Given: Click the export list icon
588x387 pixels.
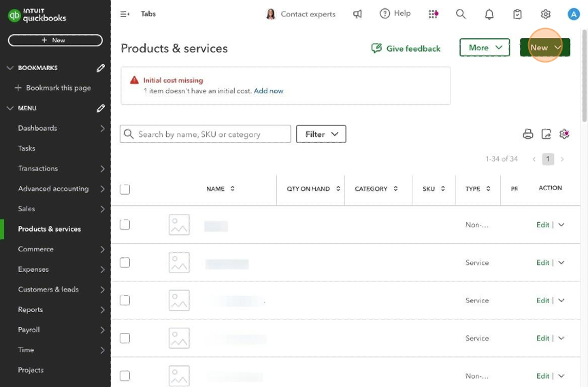Looking at the screenshot, I should [546, 134].
